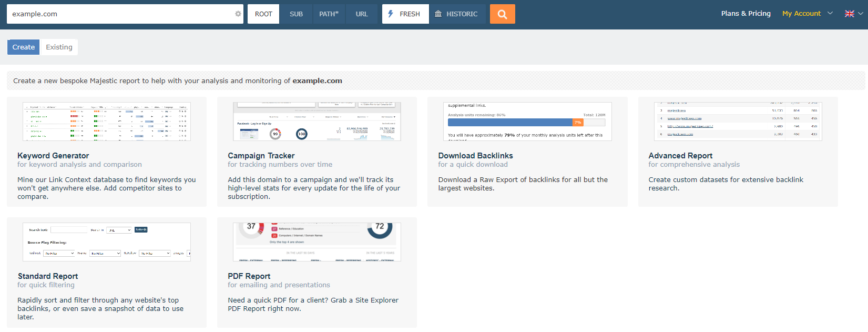This screenshot has width=868, height=332.
Task: Click the Advanced Report heading
Action: (x=680, y=156)
